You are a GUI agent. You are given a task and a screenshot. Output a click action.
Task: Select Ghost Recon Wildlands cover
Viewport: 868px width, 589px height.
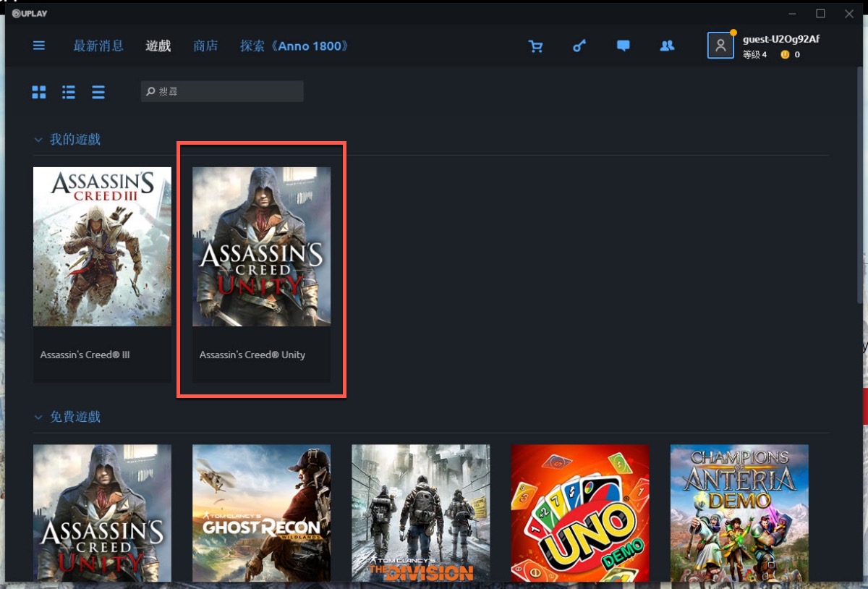261,513
